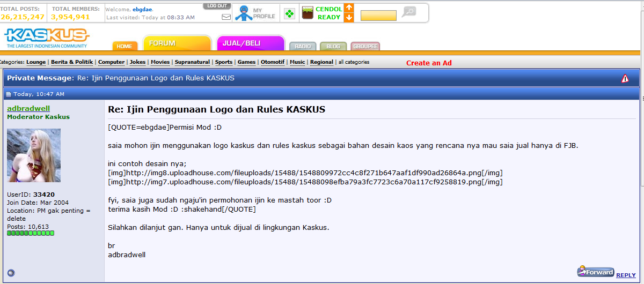Open the Regional category
The height and width of the screenshot is (284, 644).
pyautogui.click(x=321, y=62)
